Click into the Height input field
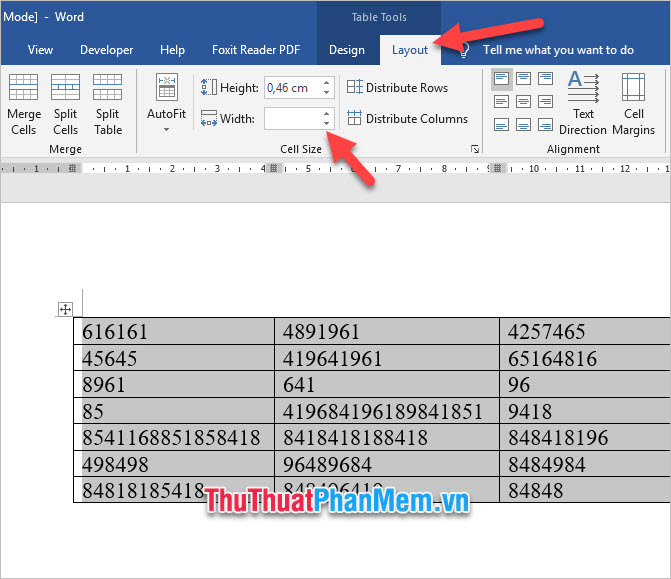Image resolution: width=671 pixels, height=579 pixels. pos(293,88)
